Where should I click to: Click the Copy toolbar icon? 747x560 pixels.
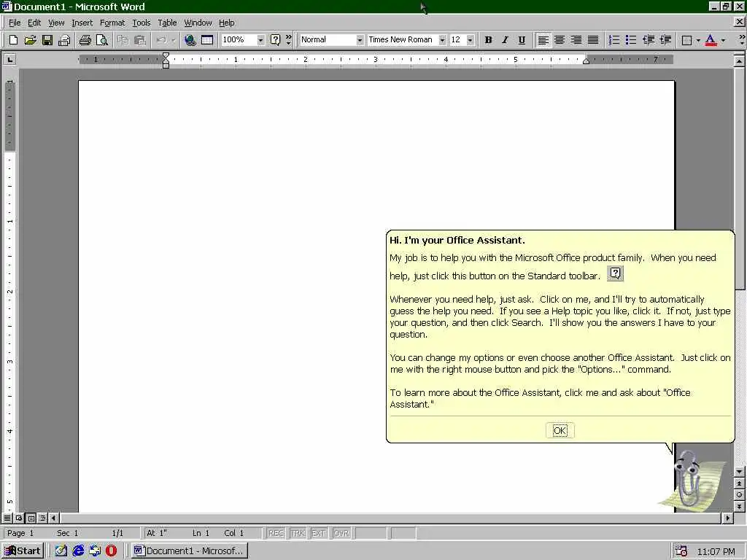[123, 40]
